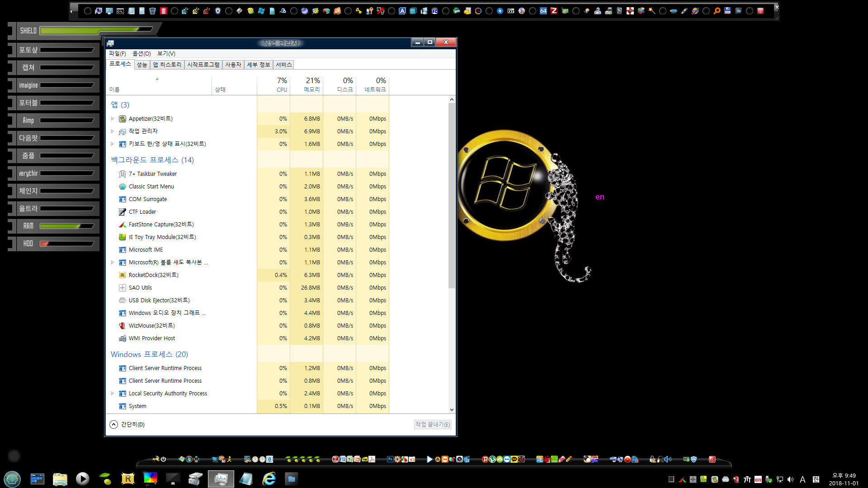The height and width of the screenshot is (488, 868).
Task: Switch to the 세부 정보 tab
Action: [259, 65]
